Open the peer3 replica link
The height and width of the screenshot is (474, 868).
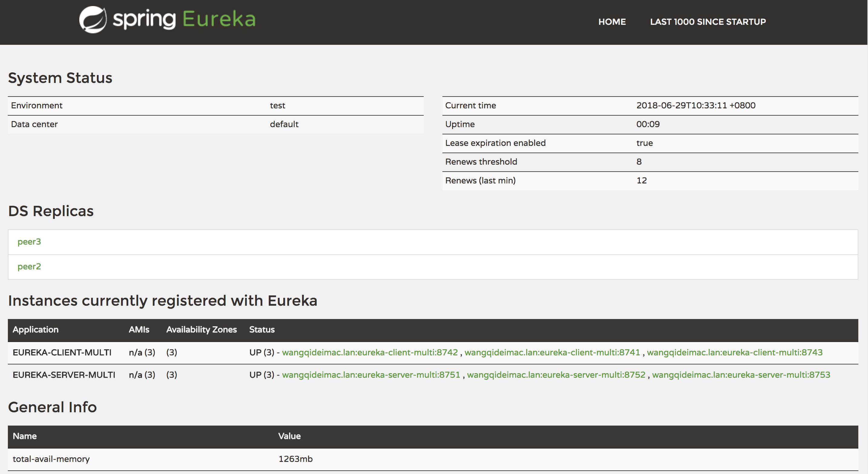29,242
